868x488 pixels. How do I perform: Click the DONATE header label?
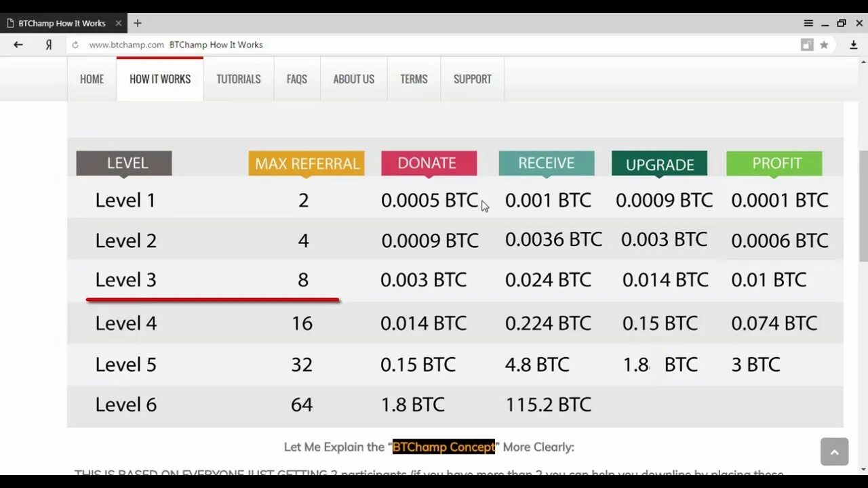(429, 163)
